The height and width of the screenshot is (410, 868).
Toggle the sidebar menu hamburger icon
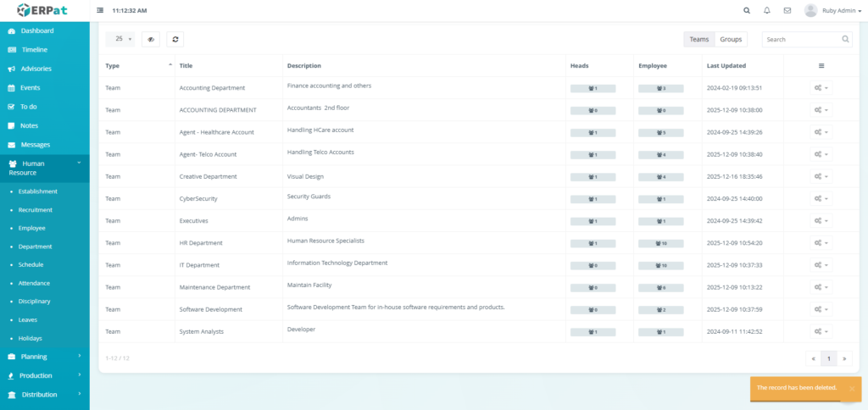[x=100, y=10]
